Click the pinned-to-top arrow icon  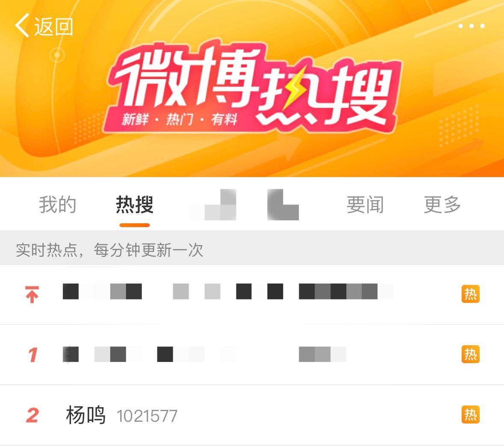click(x=32, y=295)
